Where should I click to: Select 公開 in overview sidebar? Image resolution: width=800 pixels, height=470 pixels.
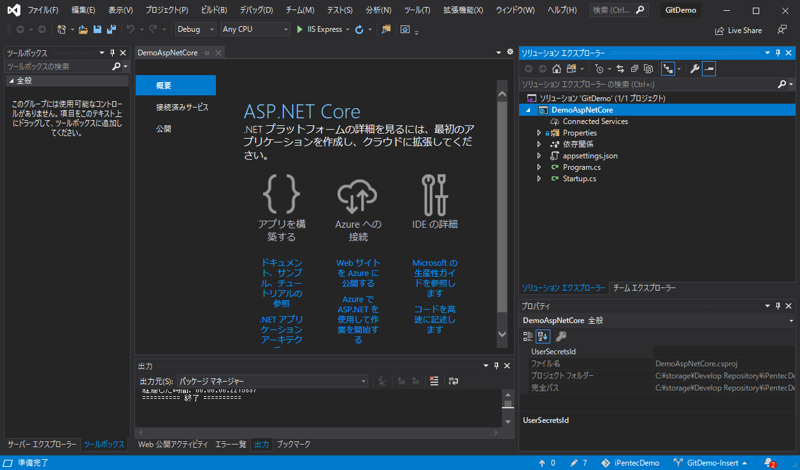tap(164, 129)
